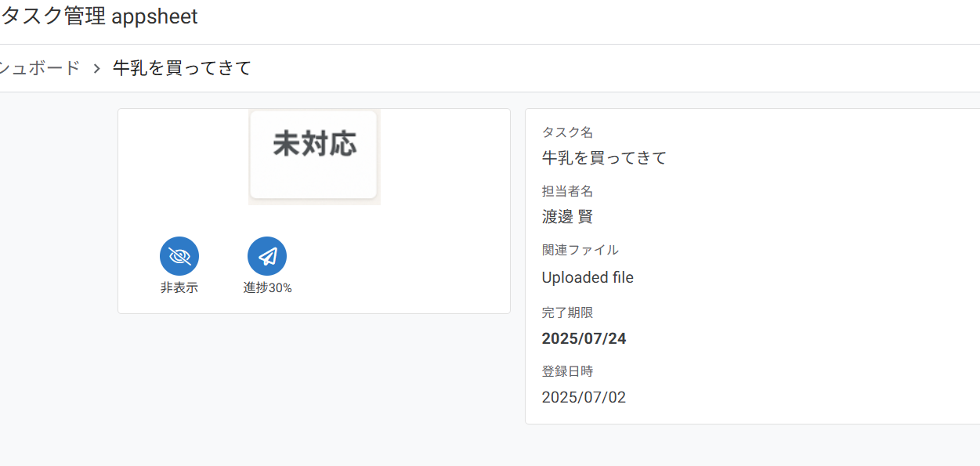Viewport: 980px width, 466px height.
Task: Click the 登録日時 field label
Action: coord(567,371)
